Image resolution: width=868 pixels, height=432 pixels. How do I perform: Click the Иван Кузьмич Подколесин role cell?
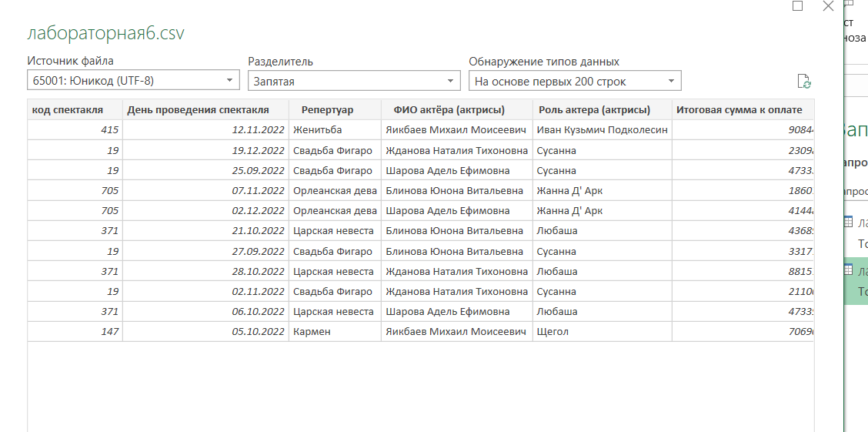(603, 130)
